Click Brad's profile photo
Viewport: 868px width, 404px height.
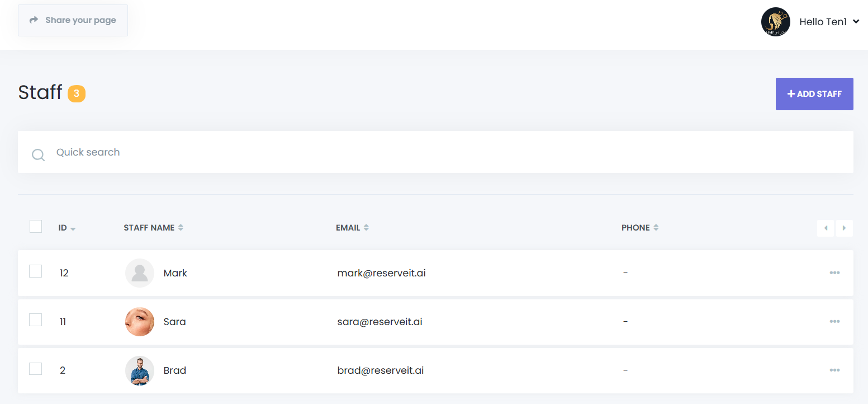pyautogui.click(x=140, y=370)
